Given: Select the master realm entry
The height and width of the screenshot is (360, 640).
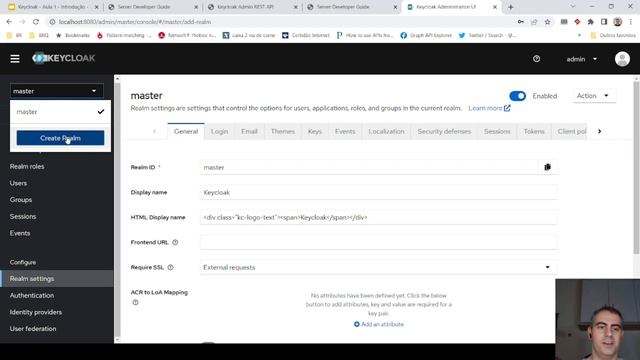Looking at the screenshot, I should (x=60, y=111).
